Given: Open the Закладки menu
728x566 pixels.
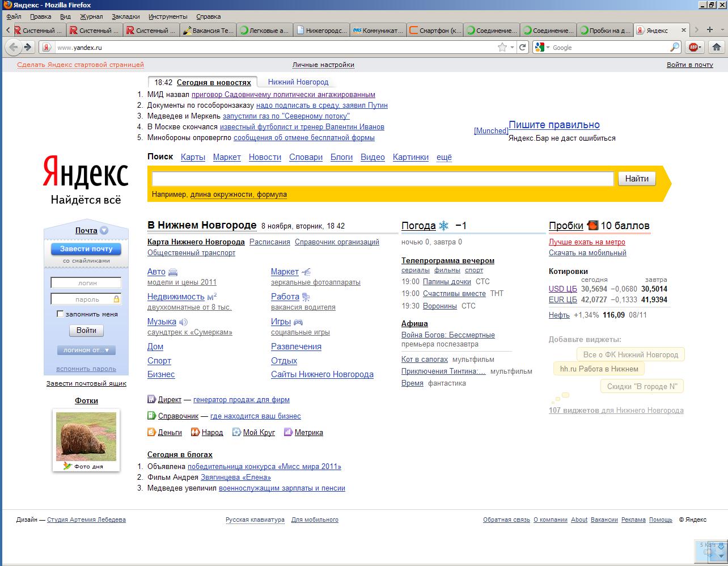Looking at the screenshot, I should point(125,16).
